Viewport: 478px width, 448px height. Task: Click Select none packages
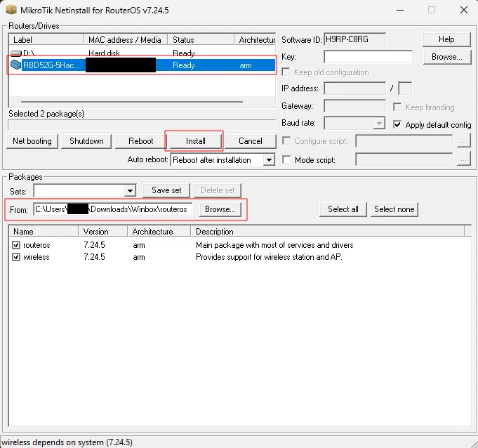click(x=394, y=209)
